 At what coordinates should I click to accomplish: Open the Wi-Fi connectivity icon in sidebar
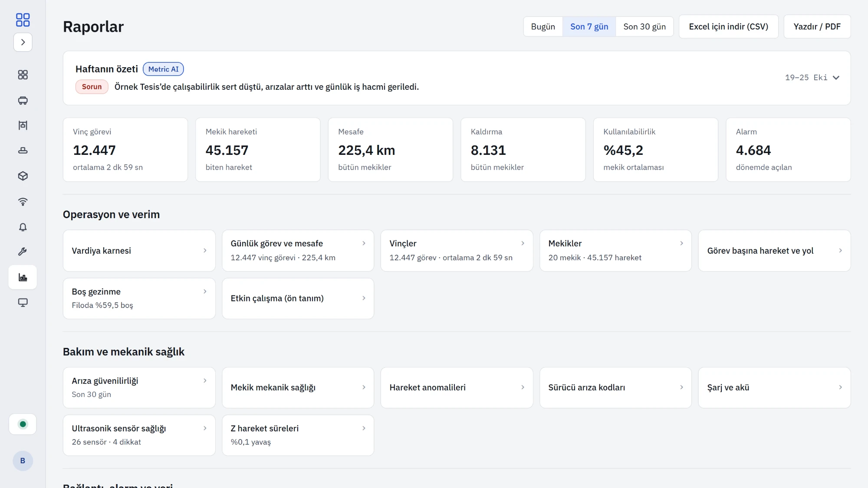pyautogui.click(x=23, y=202)
